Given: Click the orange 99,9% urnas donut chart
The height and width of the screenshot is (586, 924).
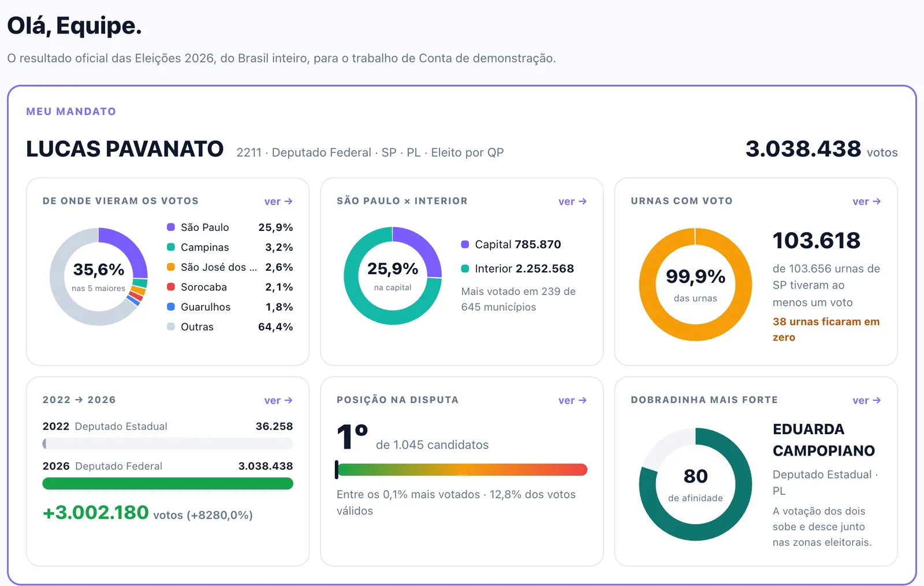Looking at the screenshot, I should pos(695,285).
